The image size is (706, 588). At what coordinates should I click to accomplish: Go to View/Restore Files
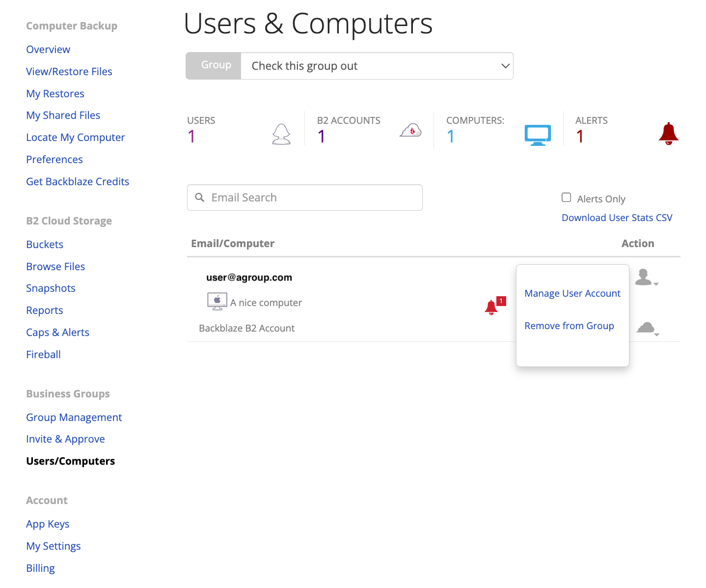69,72
